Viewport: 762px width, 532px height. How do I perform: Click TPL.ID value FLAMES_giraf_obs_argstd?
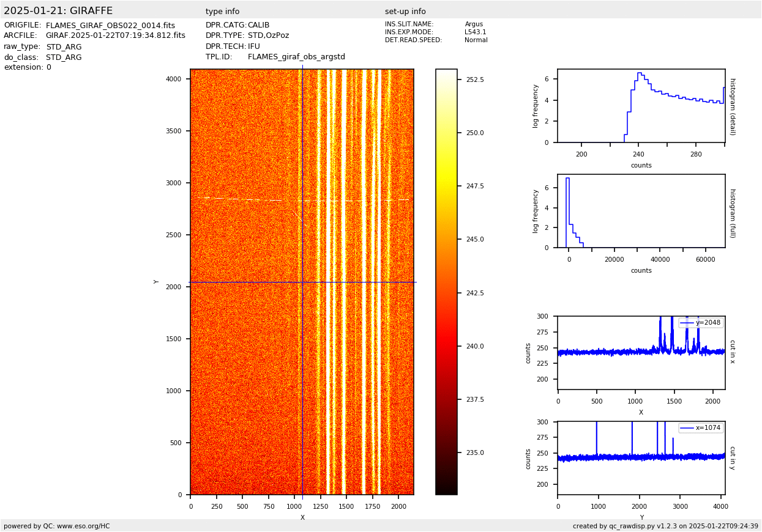tap(296, 57)
